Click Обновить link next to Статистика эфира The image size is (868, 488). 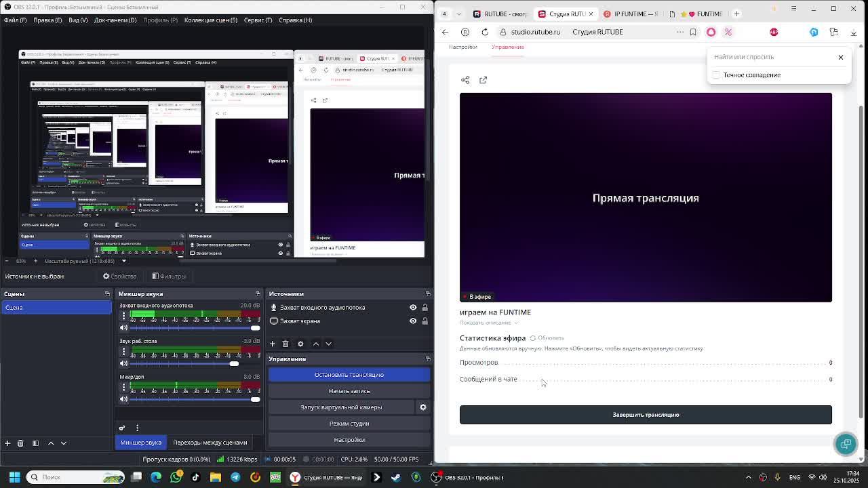pos(547,338)
